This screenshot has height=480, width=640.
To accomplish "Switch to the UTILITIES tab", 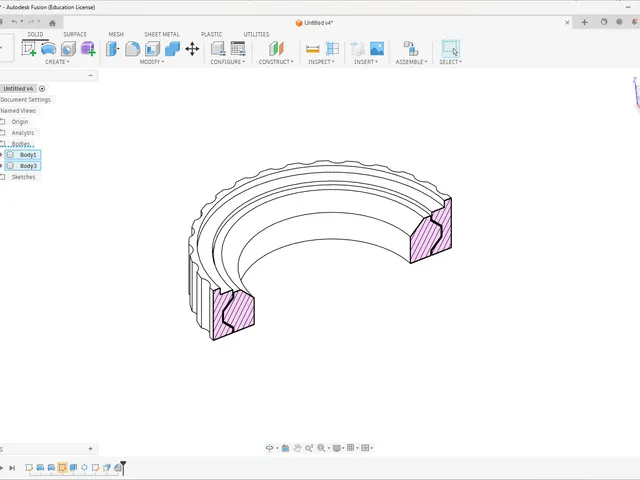I will pyautogui.click(x=256, y=34).
